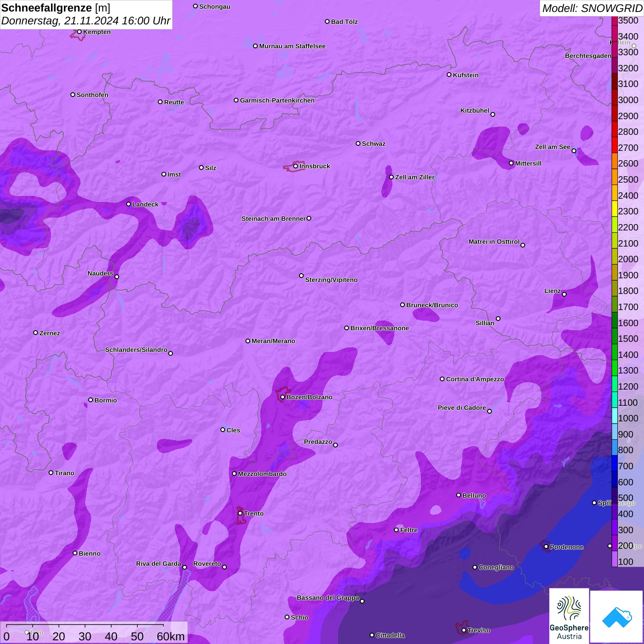Screen dimensions: 644x644
Task: Click the 2700 m red legend swatch
Action: (x=615, y=144)
